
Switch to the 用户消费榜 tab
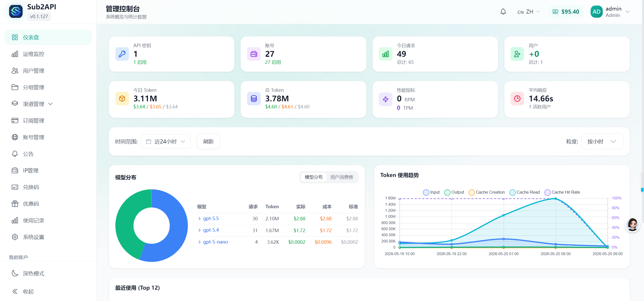click(342, 177)
